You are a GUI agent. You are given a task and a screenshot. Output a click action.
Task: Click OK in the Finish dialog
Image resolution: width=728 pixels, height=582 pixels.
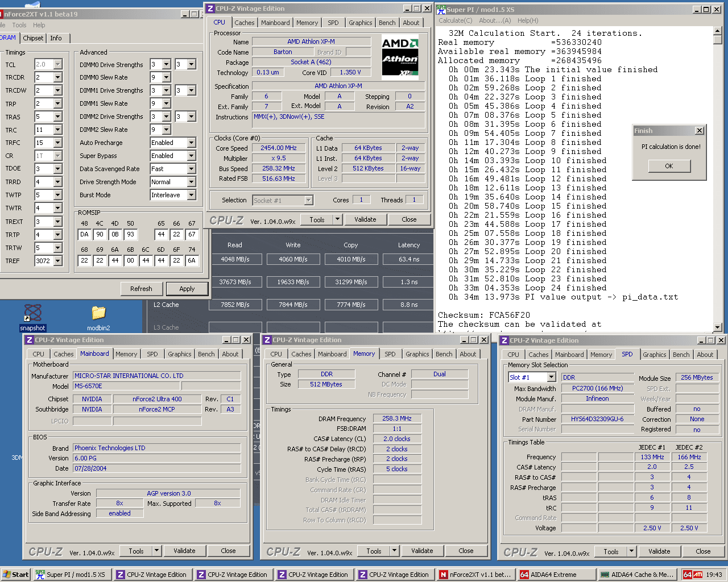click(669, 166)
